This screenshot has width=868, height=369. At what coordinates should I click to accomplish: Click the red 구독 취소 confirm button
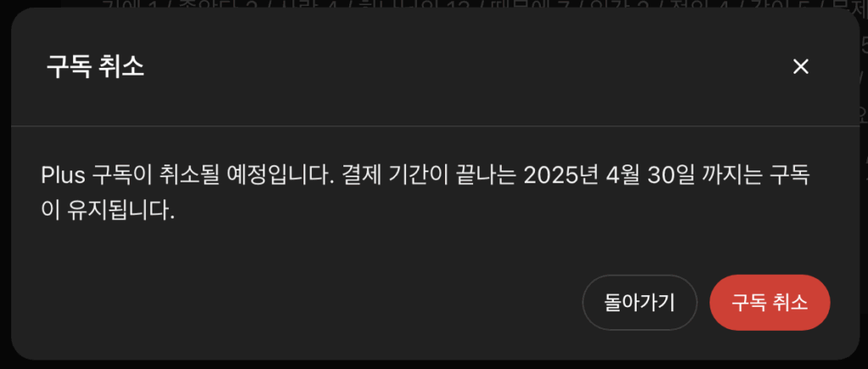pyautogui.click(x=770, y=303)
